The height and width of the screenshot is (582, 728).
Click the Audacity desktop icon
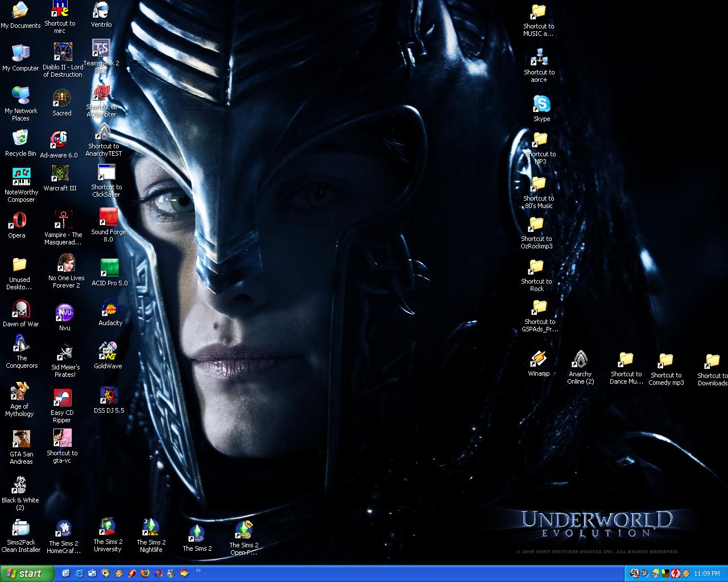(x=110, y=309)
